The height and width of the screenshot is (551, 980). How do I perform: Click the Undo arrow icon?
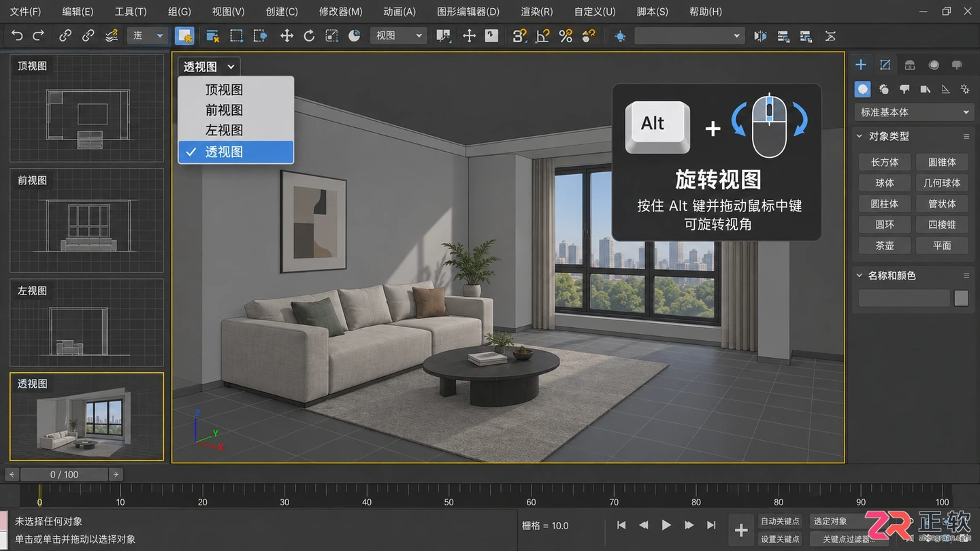click(17, 36)
